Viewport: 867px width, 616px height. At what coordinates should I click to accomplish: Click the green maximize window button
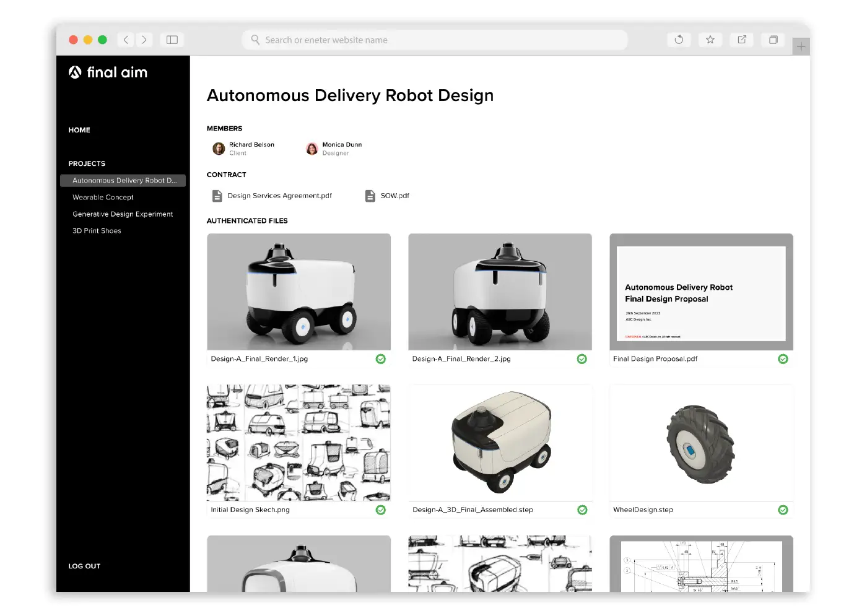103,40
